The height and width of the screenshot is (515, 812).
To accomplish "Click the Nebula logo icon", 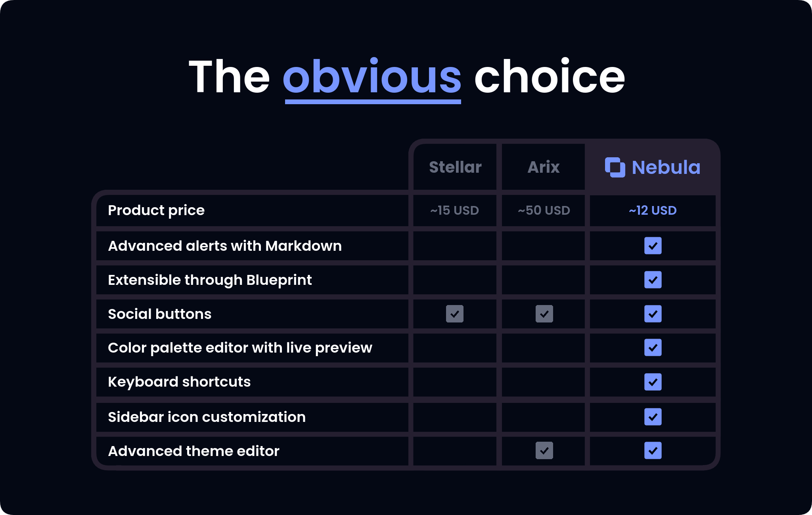I will coord(615,167).
